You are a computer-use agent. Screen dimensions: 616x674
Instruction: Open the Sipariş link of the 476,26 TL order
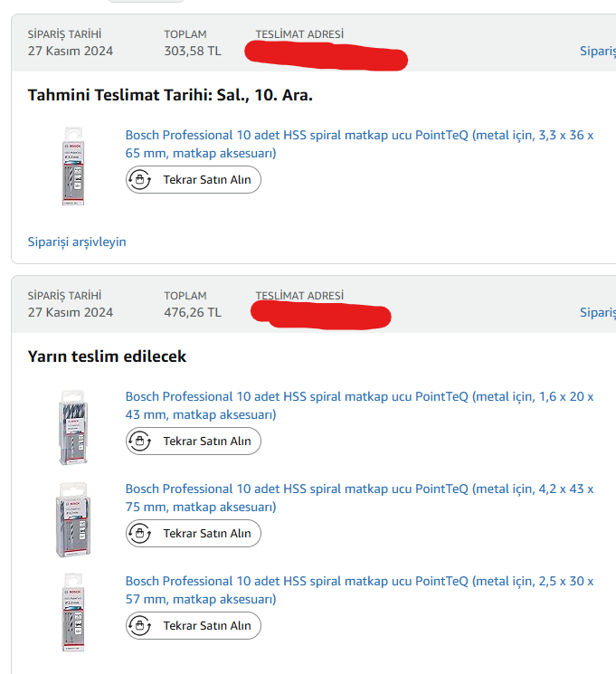[x=598, y=312]
